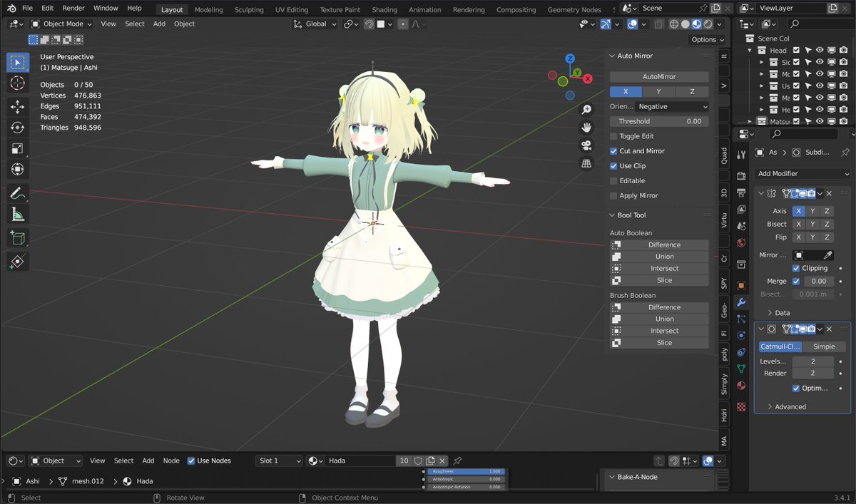Switch to the UV Editing workspace tab
The image size is (856, 504).
point(292,10)
